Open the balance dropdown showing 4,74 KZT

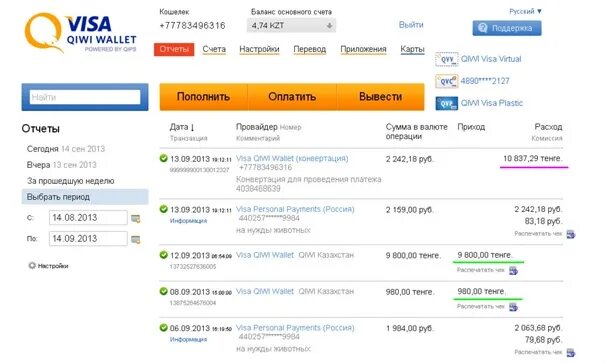pos(291,25)
